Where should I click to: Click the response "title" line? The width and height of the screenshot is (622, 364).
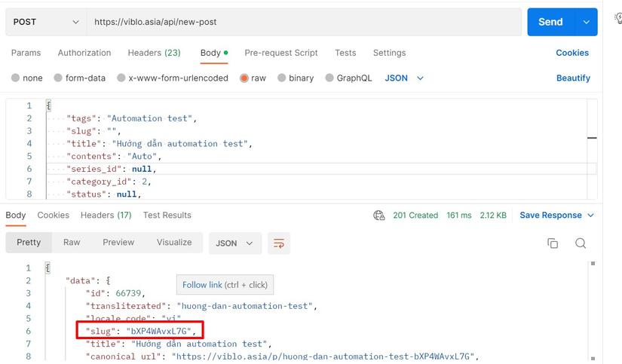coord(179,344)
